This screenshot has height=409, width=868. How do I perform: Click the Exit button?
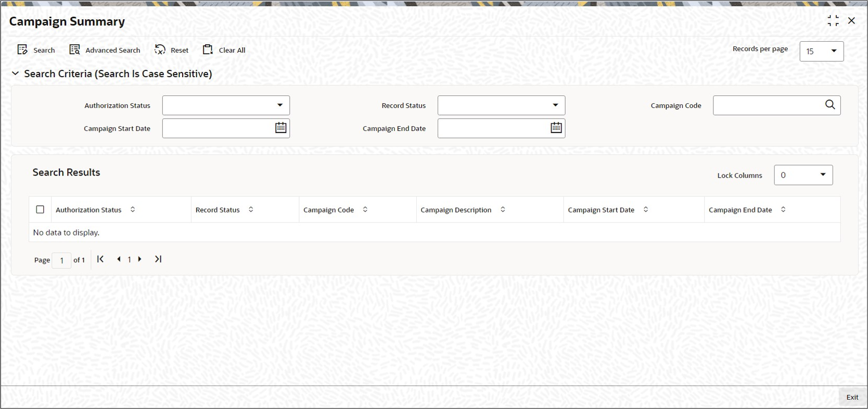pyautogui.click(x=852, y=397)
